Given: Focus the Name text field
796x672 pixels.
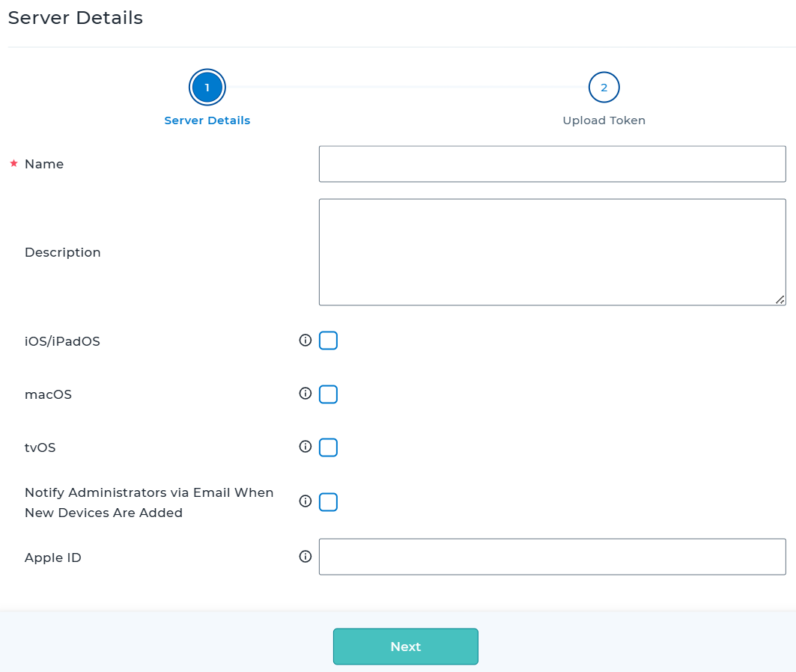Looking at the screenshot, I should (552, 164).
